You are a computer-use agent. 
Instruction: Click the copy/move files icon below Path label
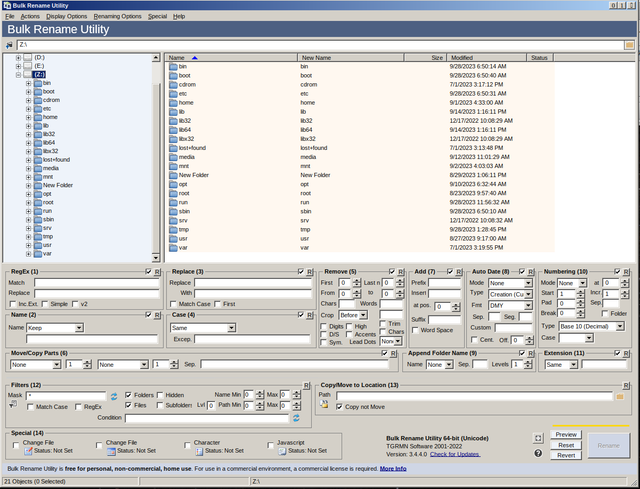tap(324, 405)
